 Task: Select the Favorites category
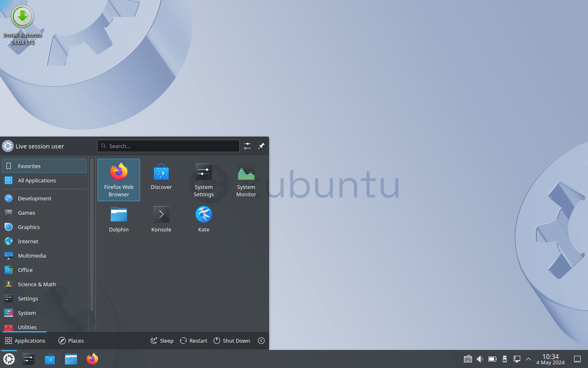point(44,166)
